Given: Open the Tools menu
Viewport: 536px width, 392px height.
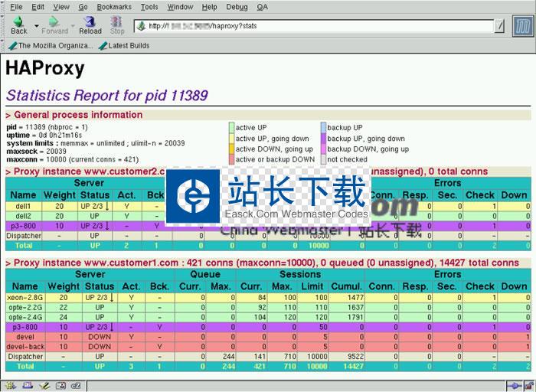Looking at the screenshot, I should (x=149, y=7).
